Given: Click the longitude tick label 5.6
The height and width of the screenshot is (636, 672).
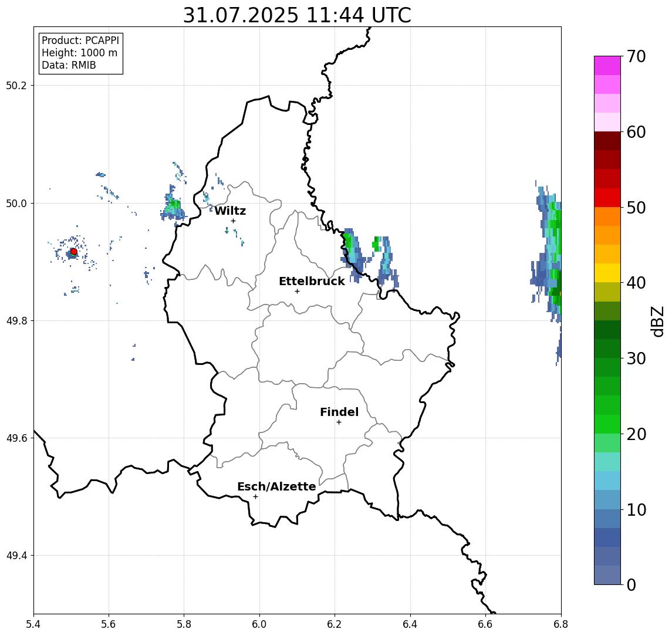Looking at the screenshot, I should pyautogui.click(x=109, y=624).
